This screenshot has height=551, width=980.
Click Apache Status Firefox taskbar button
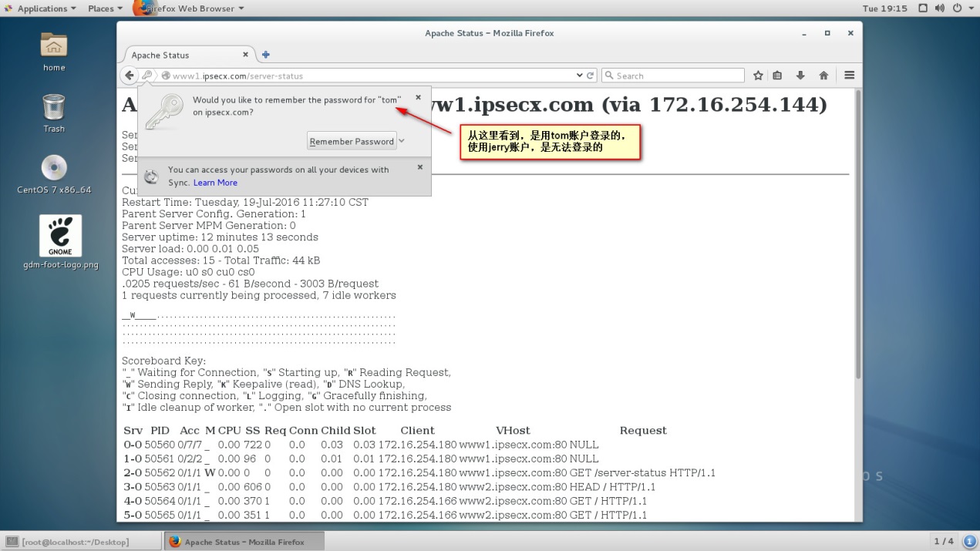[x=244, y=542]
